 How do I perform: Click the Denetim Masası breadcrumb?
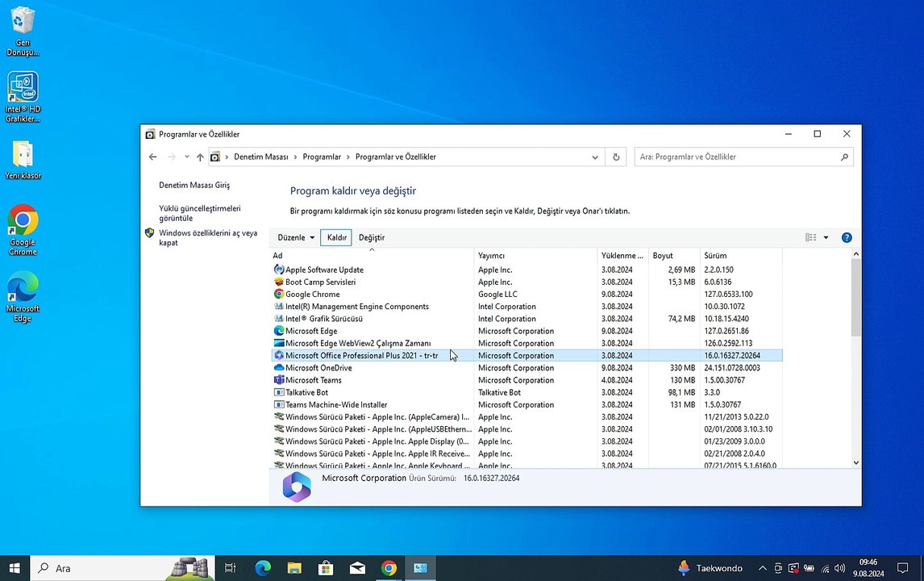pyautogui.click(x=261, y=157)
